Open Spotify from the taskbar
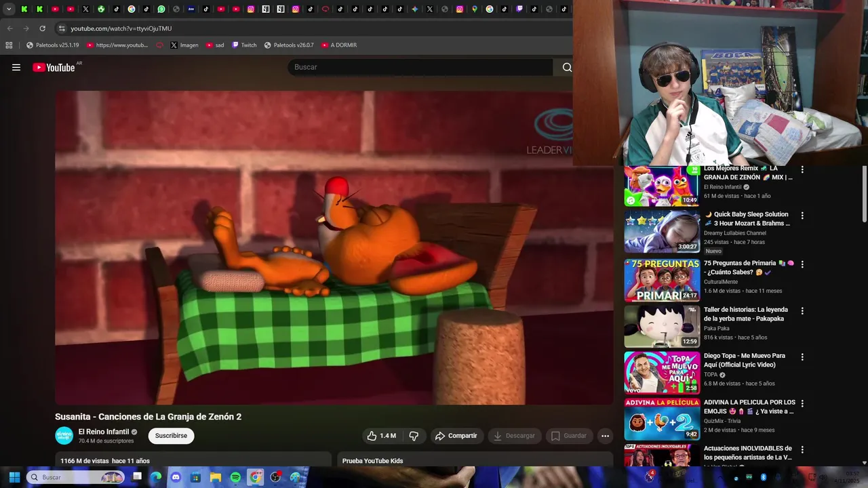 pyautogui.click(x=235, y=477)
